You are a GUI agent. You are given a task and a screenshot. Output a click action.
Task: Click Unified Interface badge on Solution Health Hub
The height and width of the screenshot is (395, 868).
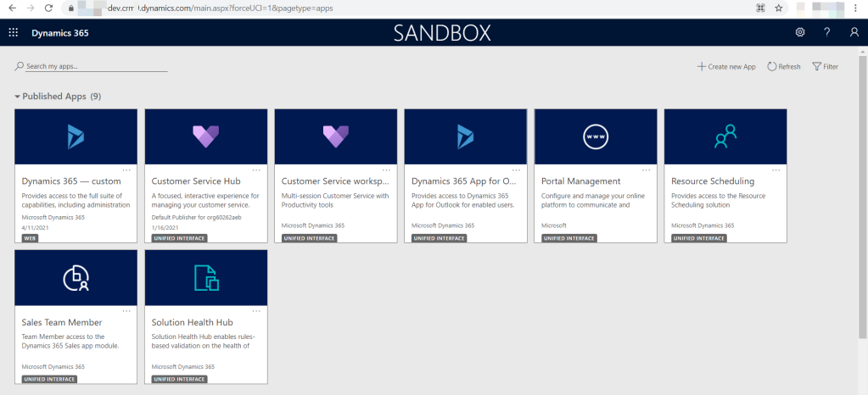coord(179,380)
